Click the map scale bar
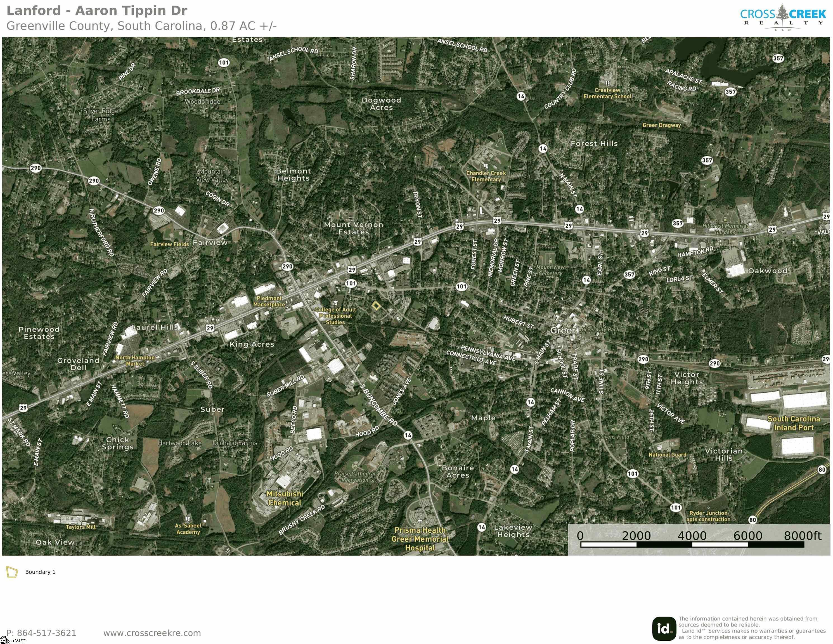 click(x=692, y=544)
